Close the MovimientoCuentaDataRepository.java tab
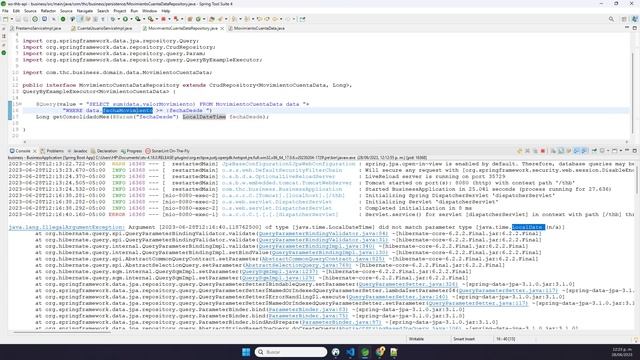Viewport: 640px width, 360px height. (x=222, y=29)
